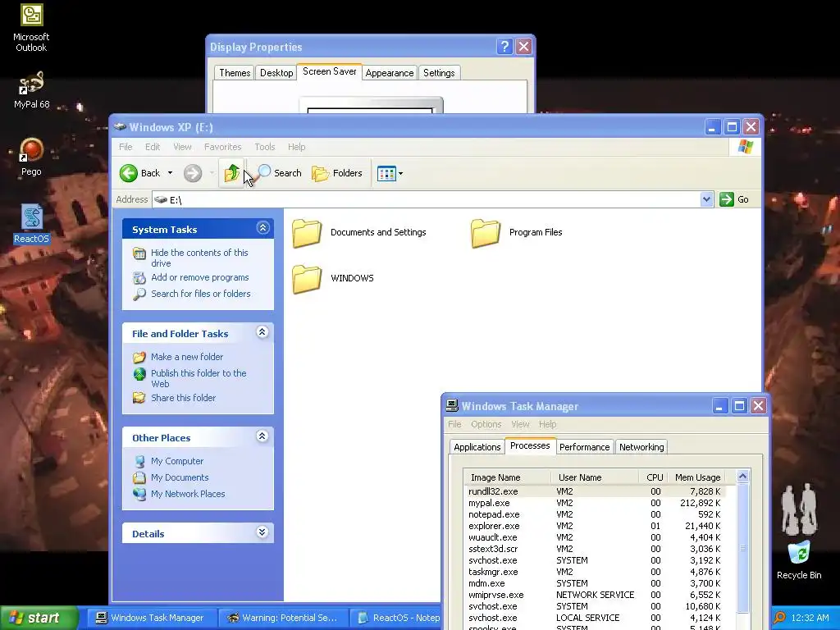Click the Views icon in Explorer toolbar
The height and width of the screenshot is (630, 840).
(386, 174)
